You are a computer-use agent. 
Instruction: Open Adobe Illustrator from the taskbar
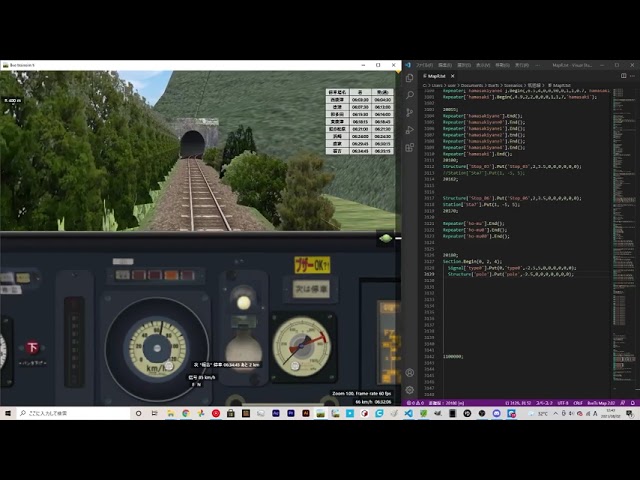[306, 413]
